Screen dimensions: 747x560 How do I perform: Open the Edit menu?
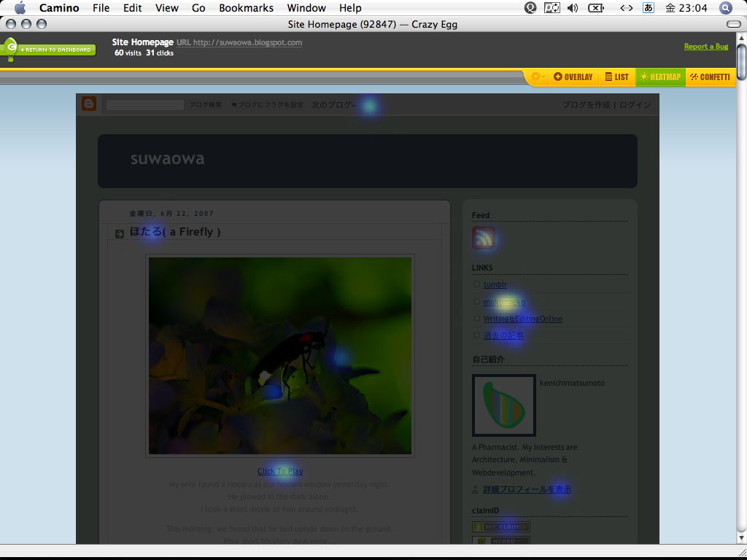133,7
